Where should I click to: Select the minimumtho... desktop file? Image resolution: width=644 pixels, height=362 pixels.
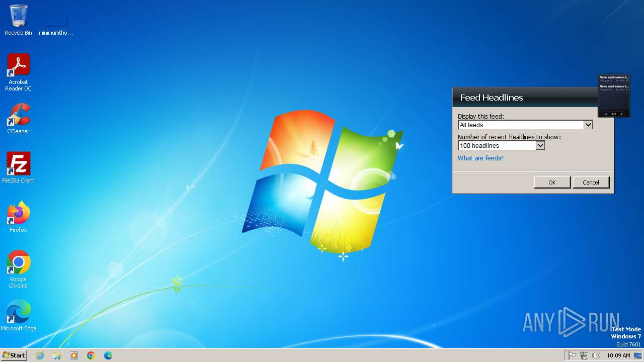[x=56, y=24]
